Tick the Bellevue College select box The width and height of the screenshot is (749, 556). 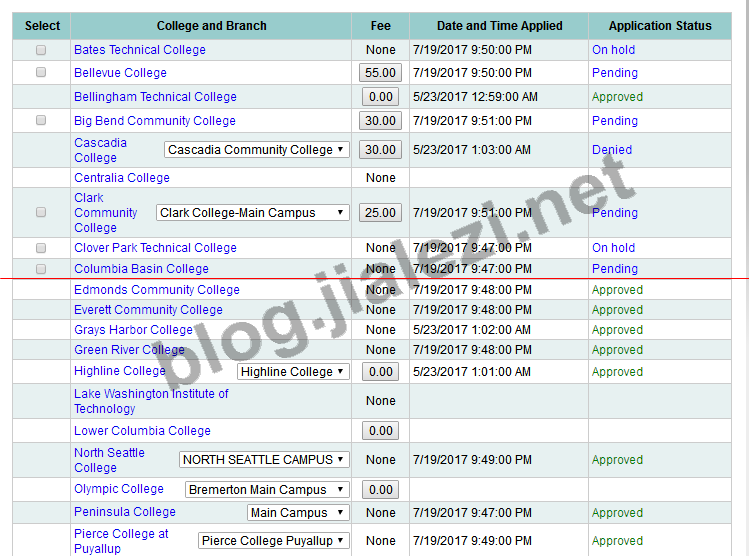(x=41, y=72)
